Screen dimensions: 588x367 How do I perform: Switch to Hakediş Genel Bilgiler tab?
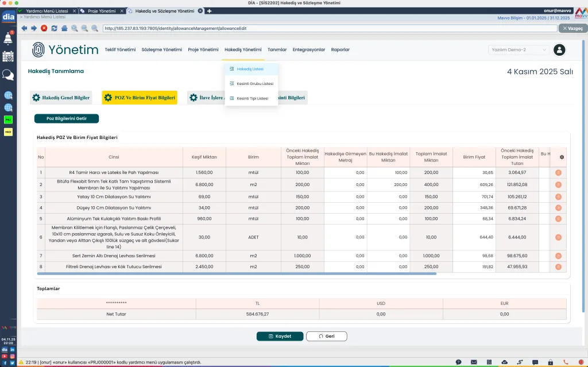pos(61,98)
